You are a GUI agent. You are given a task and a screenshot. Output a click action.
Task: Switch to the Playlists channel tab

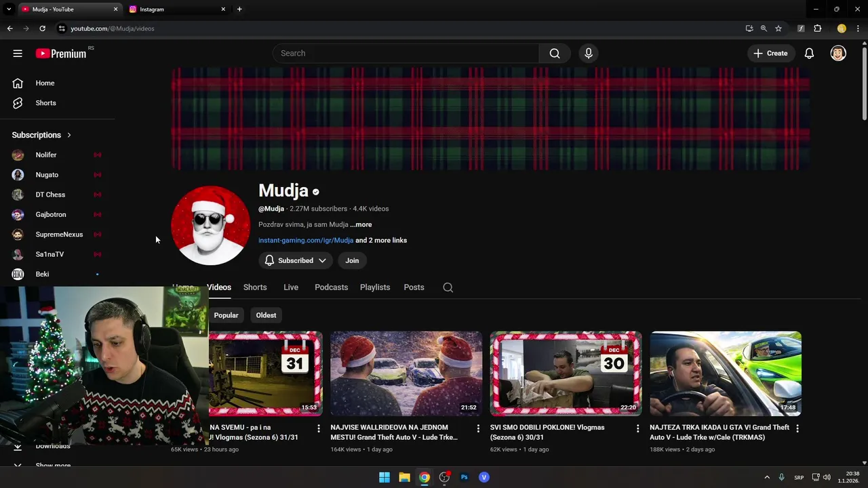coord(375,287)
